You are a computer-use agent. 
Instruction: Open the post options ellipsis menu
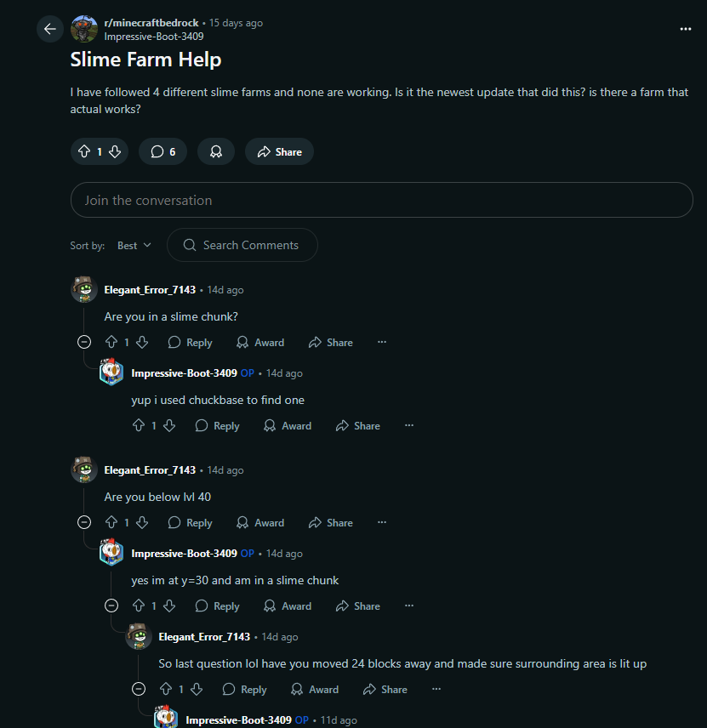(686, 29)
